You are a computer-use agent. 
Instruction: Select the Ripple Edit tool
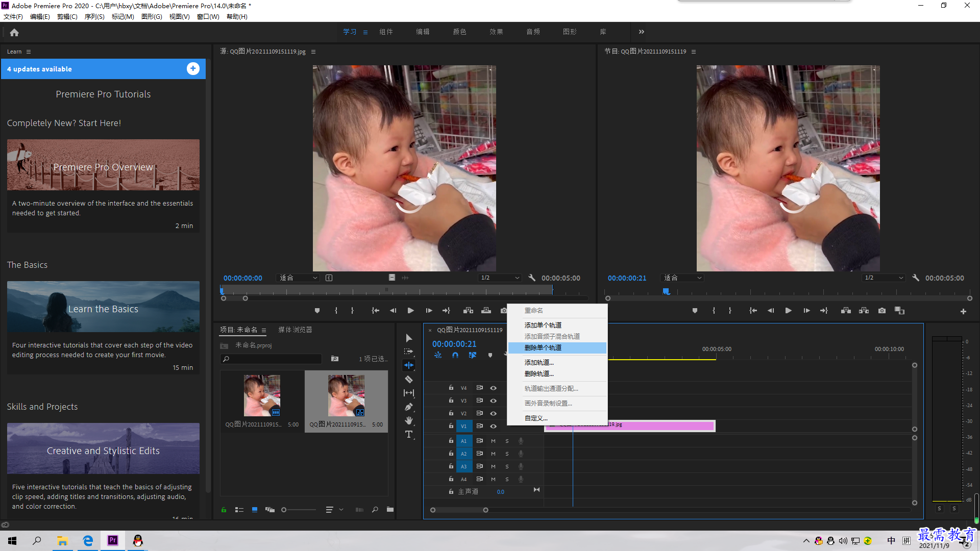[409, 365]
